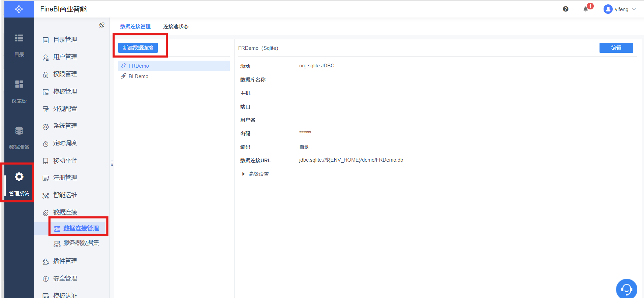Screen dimensions: 644x298
Task: Click the yifeng user avatar icon
Action: 608,9
